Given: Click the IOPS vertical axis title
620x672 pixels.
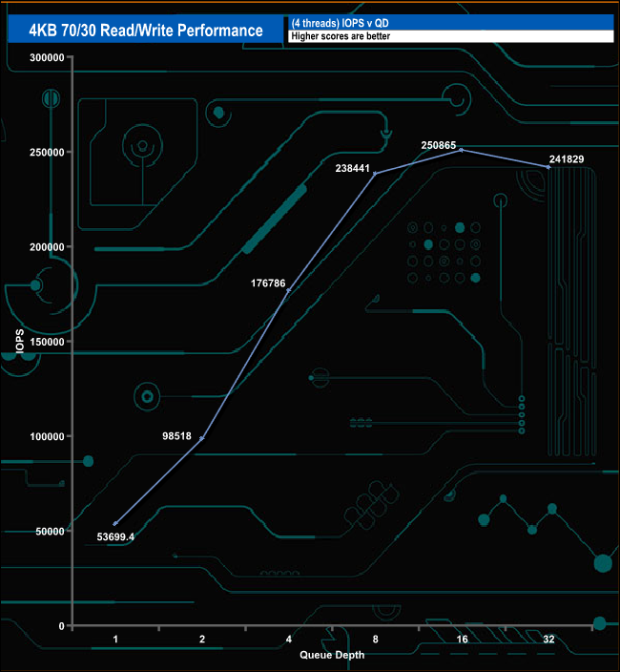Looking at the screenshot, I should coord(20,342).
